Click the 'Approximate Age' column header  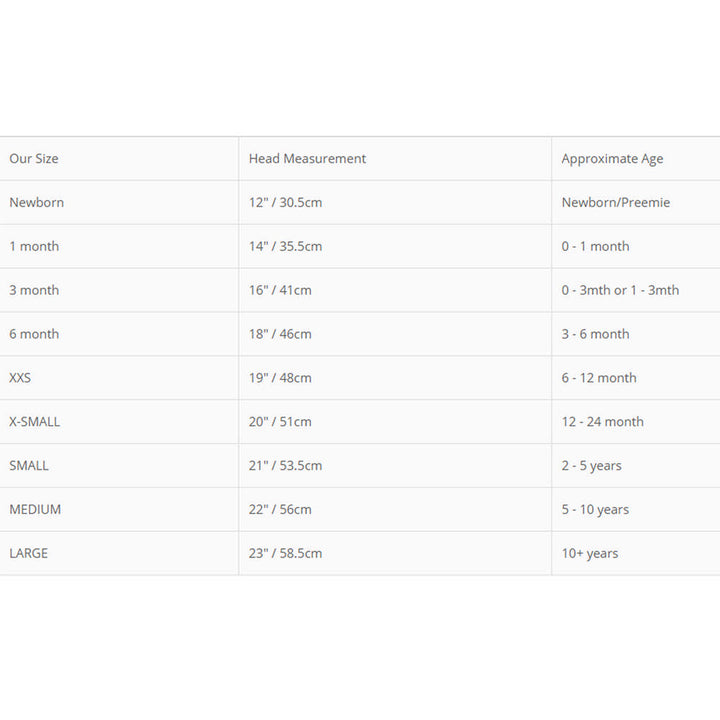612,159
